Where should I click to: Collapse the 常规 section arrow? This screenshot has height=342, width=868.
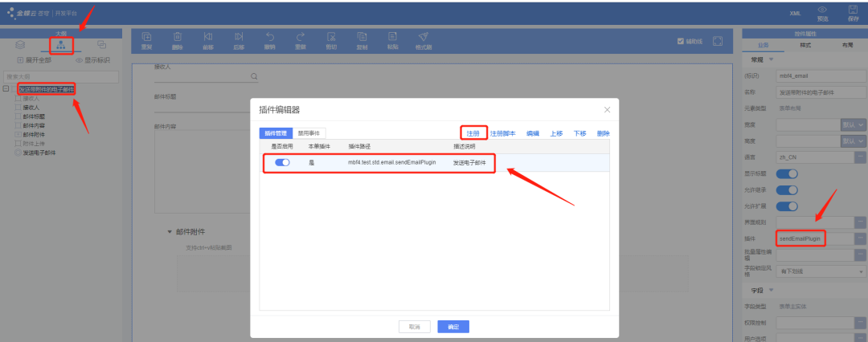pos(771,59)
